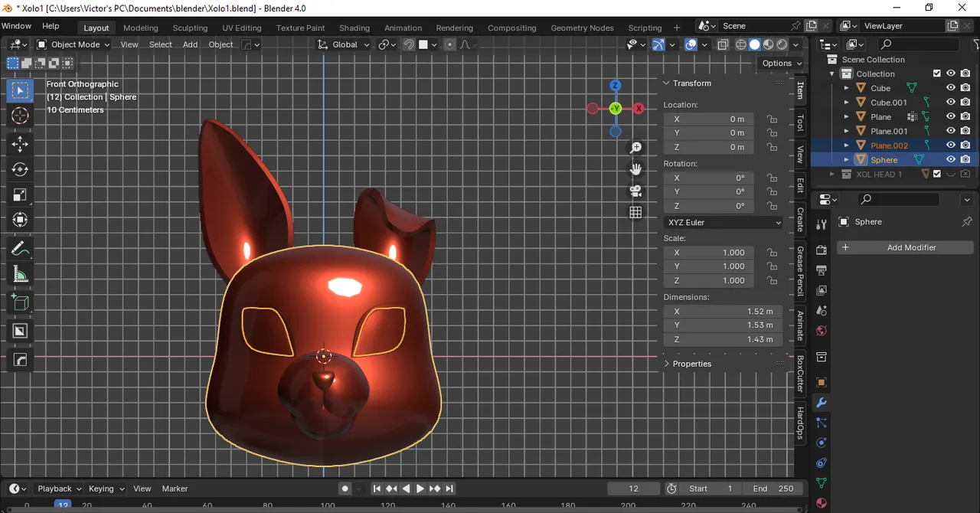Open Keying dropdown in timeline
The height and width of the screenshot is (513, 980).
(106, 488)
